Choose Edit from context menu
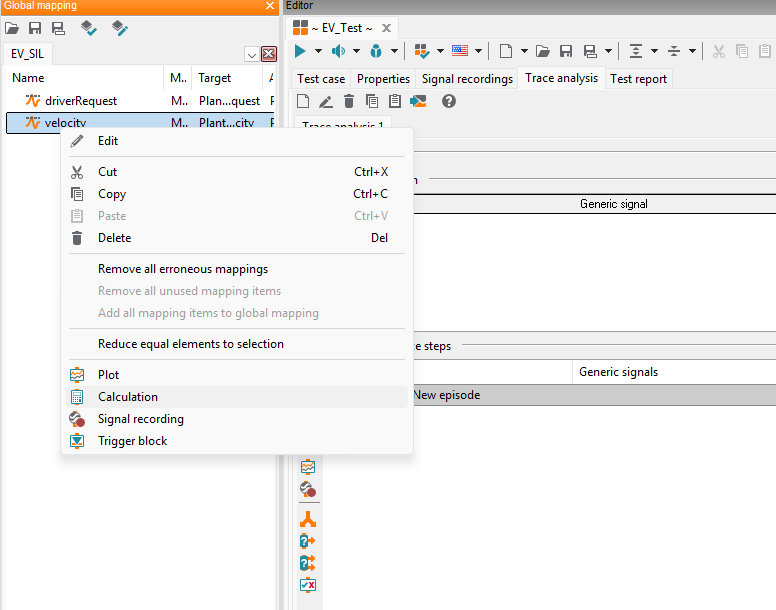 point(237,141)
